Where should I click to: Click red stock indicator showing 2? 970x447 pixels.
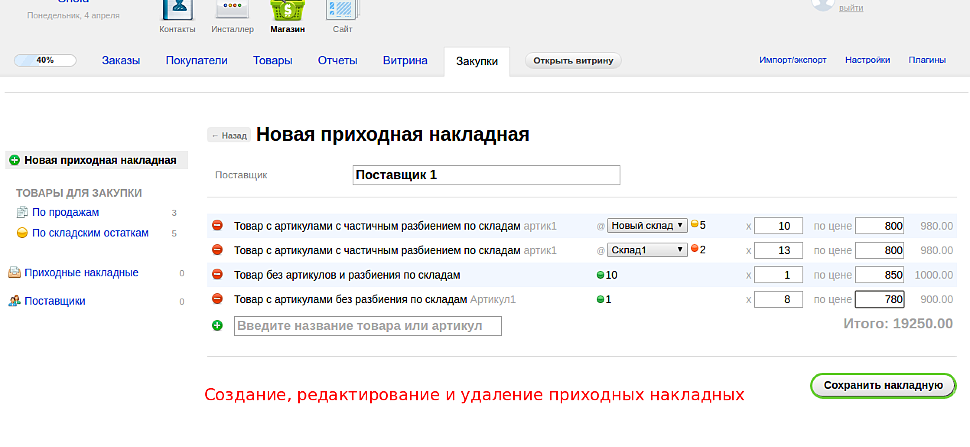click(x=695, y=249)
